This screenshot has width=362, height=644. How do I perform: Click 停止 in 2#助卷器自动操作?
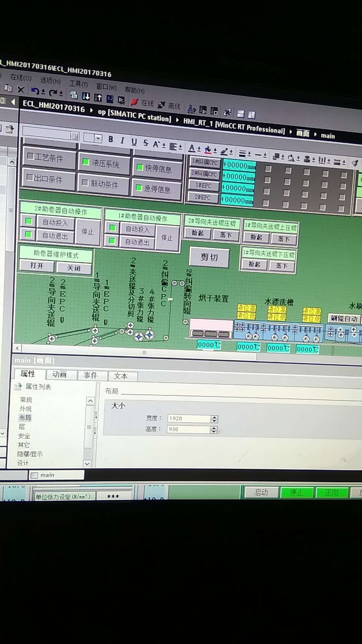click(87, 231)
